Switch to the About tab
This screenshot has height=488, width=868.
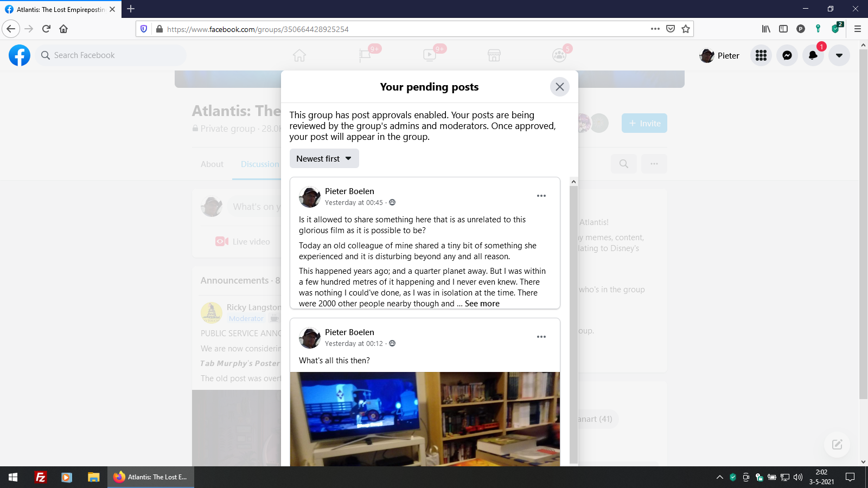[x=212, y=164]
